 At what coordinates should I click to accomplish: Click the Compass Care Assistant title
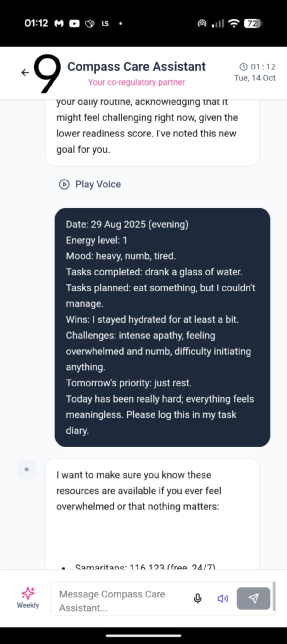[136, 67]
